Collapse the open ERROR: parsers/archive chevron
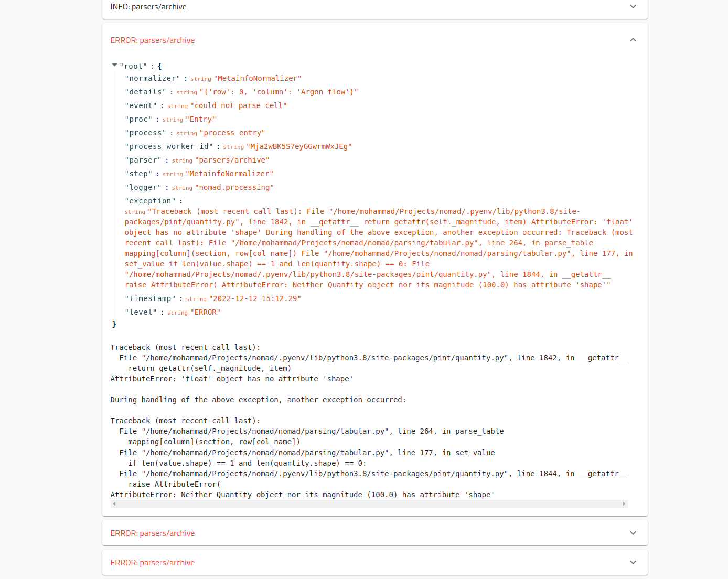The width and height of the screenshot is (728, 579). point(633,40)
